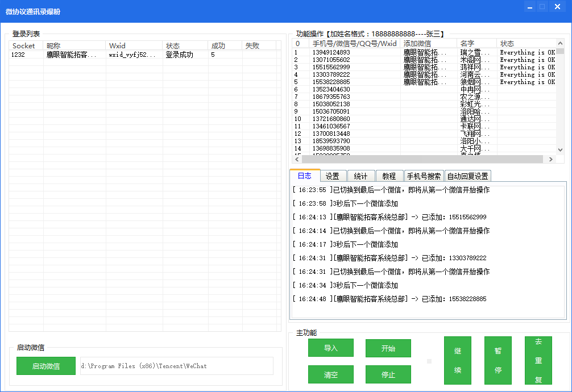This screenshot has width=572, height=392.
Task: Click the phone list horizontal scrollbar thumb
Action: (422, 159)
